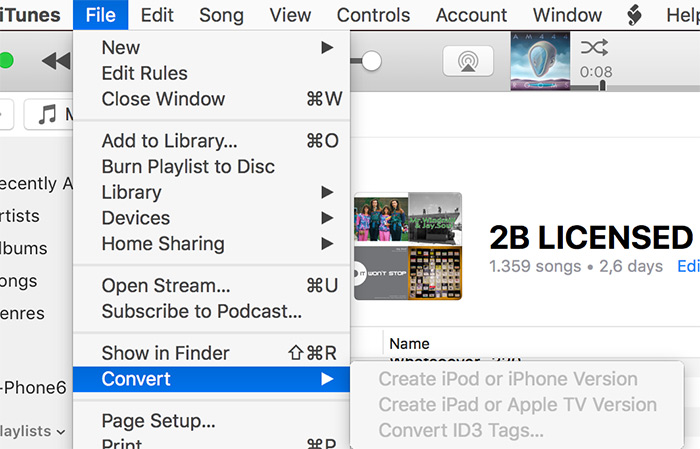Screen dimensions: 700x449
Task: Expand the New submenu
Action: [x=212, y=47]
